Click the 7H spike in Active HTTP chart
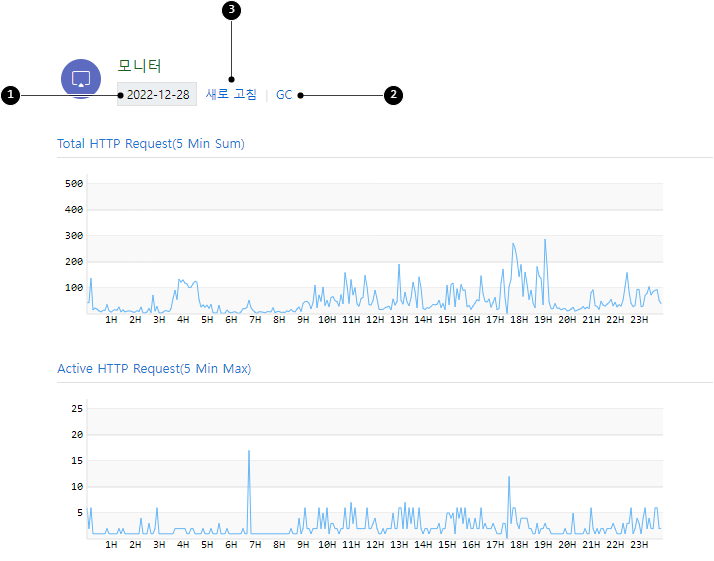The height and width of the screenshot is (561, 714). click(249, 451)
